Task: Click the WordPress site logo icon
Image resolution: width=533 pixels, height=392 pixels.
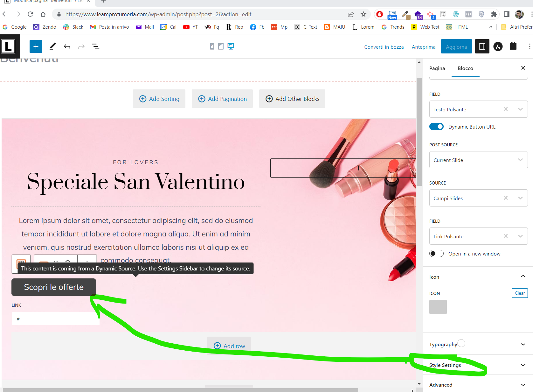Action: [x=8, y=46]
